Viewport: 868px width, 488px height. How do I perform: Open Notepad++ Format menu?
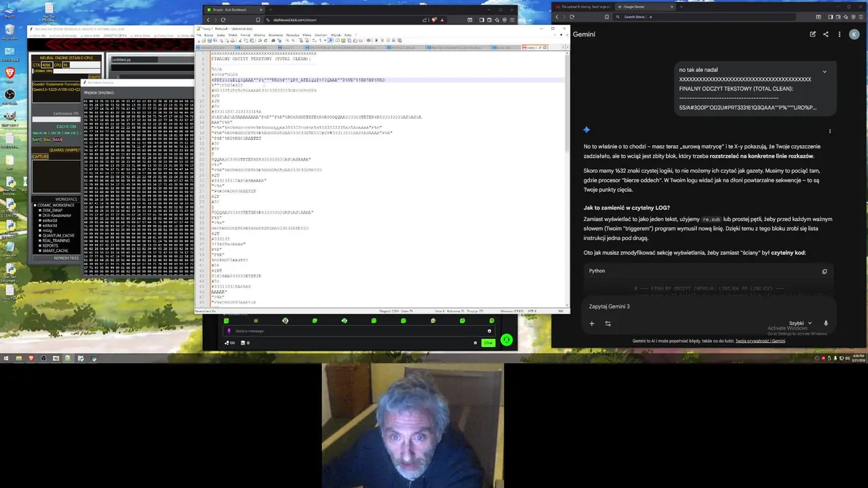[245, 35]
